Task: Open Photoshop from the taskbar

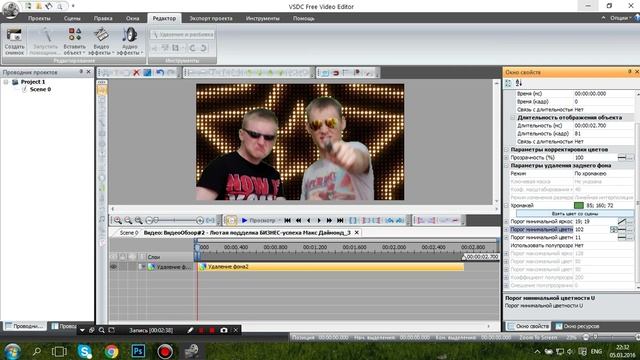Action: 138,351
